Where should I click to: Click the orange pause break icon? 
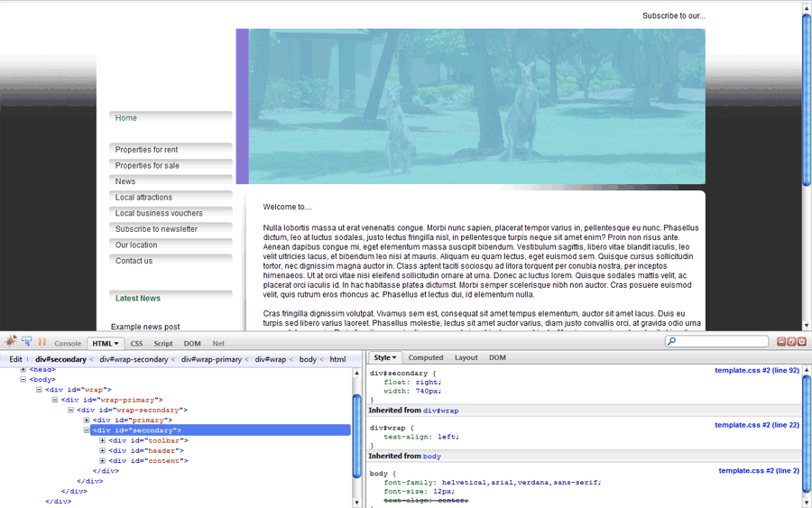point(42,343)
